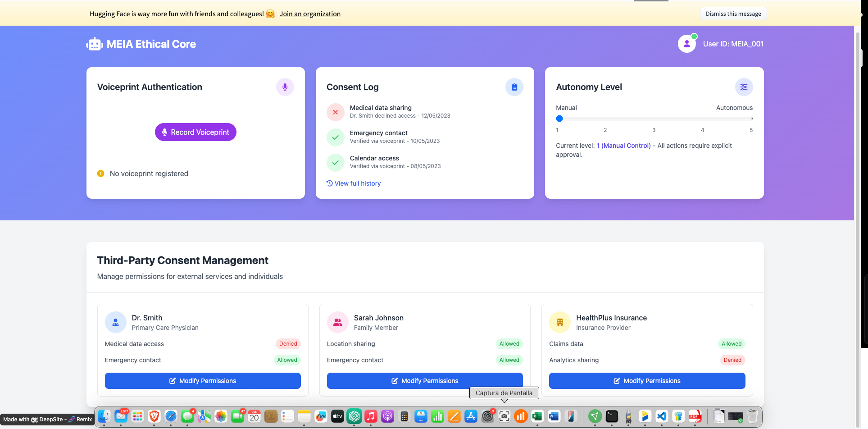Click the clipboard icon in Consent Log
The image size is (868, 429).
coord(514,87)
